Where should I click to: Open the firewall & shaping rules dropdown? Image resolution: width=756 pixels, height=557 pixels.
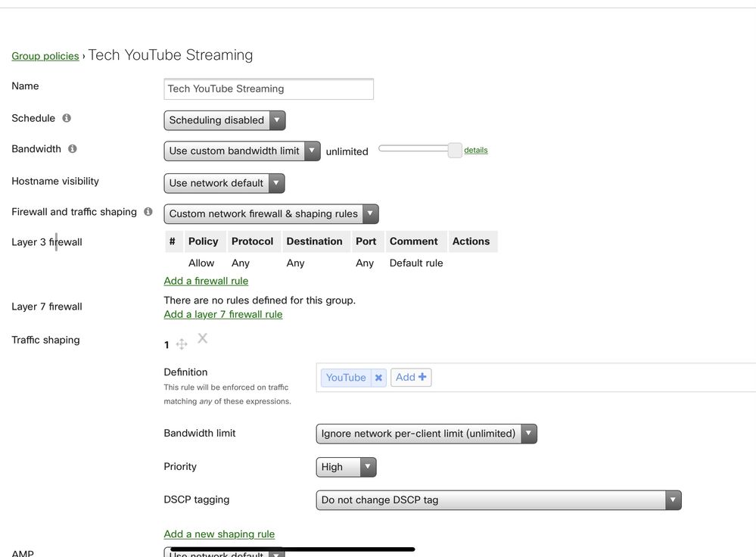(271, 213)
